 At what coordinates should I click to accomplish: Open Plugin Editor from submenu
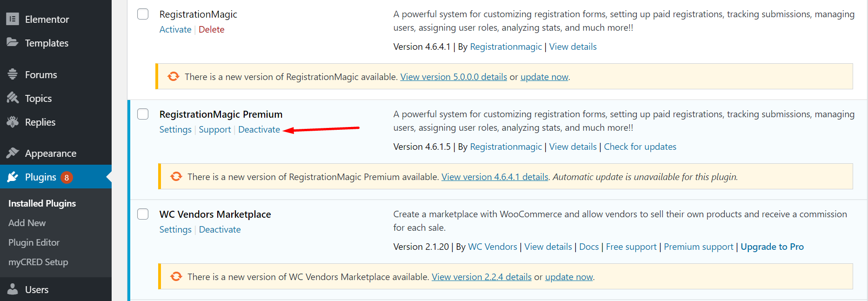pos(34,242)
